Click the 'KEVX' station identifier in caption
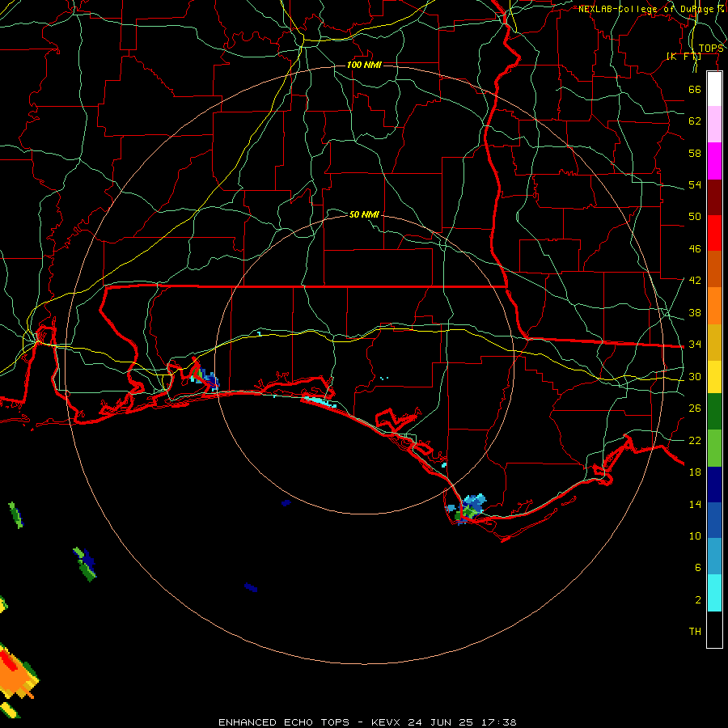 (385, 722)
